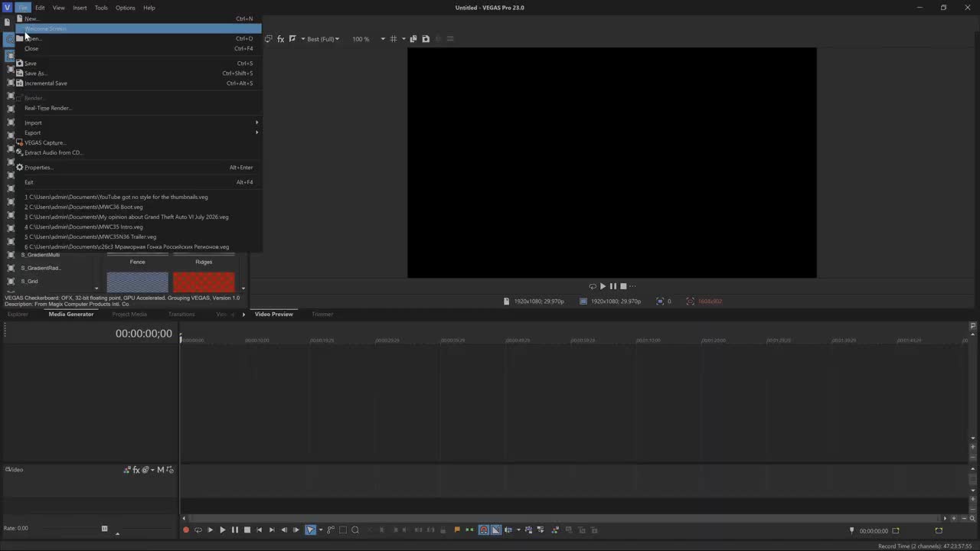This screenshot has width=980, height=551.
Task: Save preview snapshot to file
Action: (x=426, y=38)
